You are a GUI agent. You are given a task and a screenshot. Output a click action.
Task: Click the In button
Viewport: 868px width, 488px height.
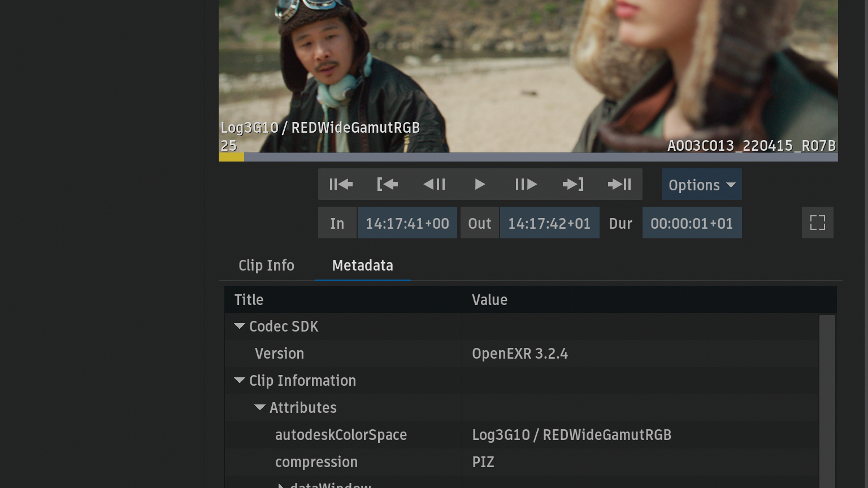[337, 223]
